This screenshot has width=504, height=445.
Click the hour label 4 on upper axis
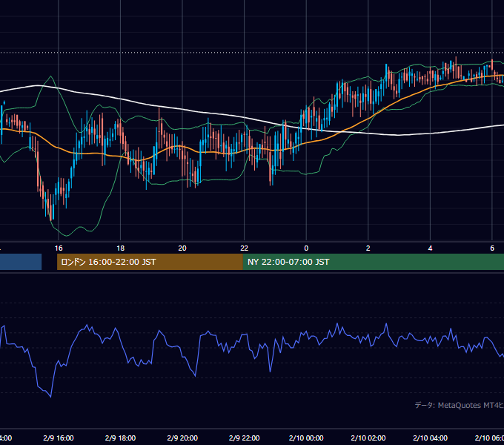click(430, 248)
